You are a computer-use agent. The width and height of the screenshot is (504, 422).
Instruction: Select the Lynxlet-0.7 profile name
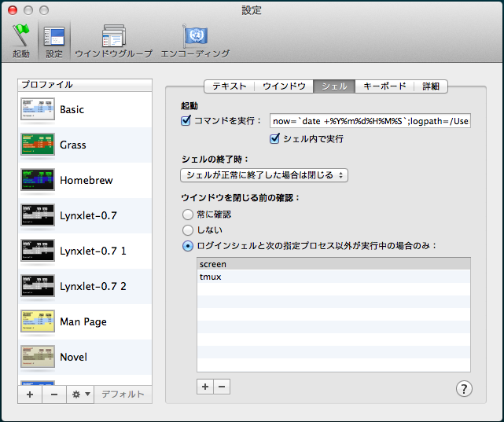[x=88, y=215]
